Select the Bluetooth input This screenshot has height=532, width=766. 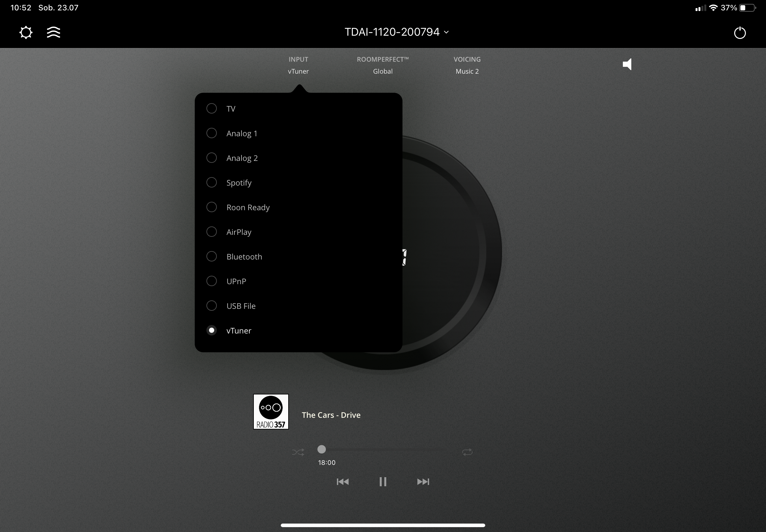click(298, 257)
